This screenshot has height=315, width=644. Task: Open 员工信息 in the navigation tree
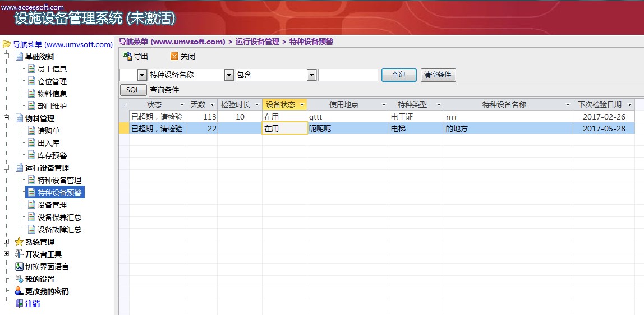(52, 69)
